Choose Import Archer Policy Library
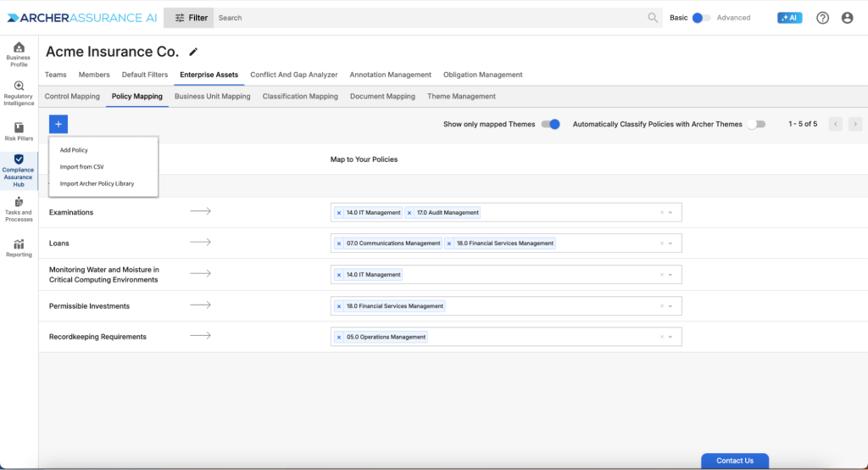The width and height of the screenshot is (868, 470). tap(97, 183)
